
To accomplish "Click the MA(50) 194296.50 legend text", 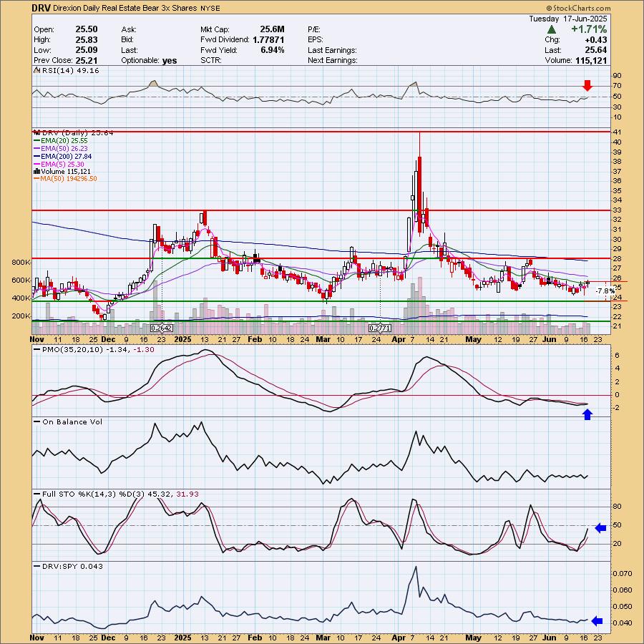I will [69, 179].
